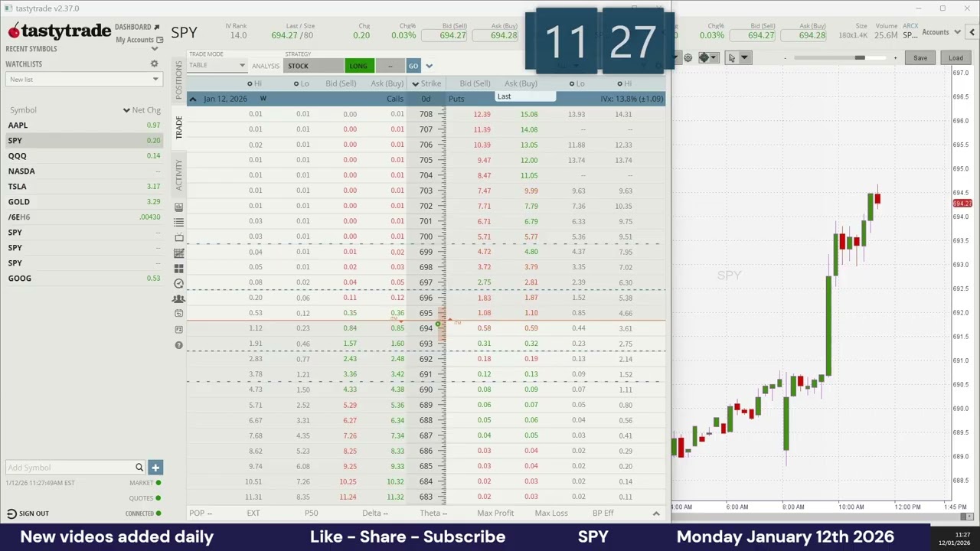Open the TV broadcast sidebar icon

(x=178, y=237)
